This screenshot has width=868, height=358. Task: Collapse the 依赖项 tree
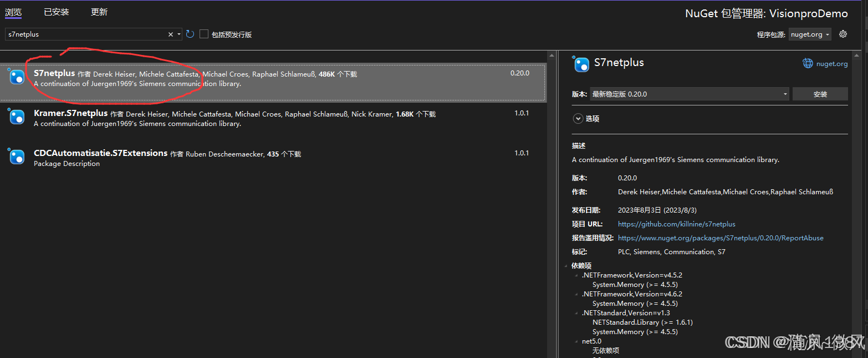tap(567, 266)
